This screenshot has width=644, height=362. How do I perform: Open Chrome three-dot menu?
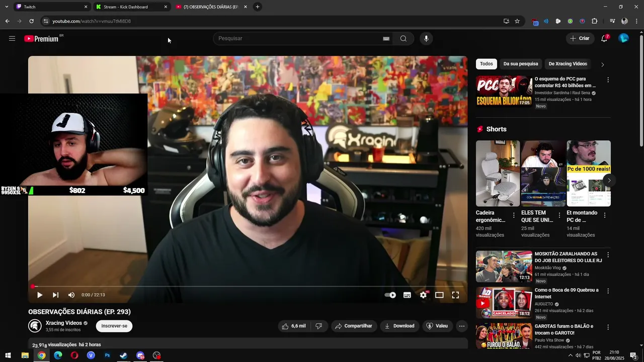[x=636, y=21]
